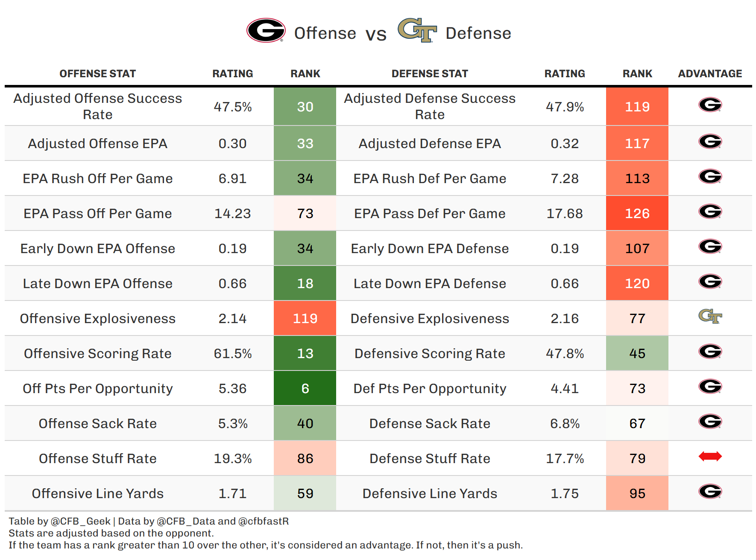Click Georgia advantage logo for Late Down EPA
This screenshot has width=756, height=560.
click(x=710, y=281)
